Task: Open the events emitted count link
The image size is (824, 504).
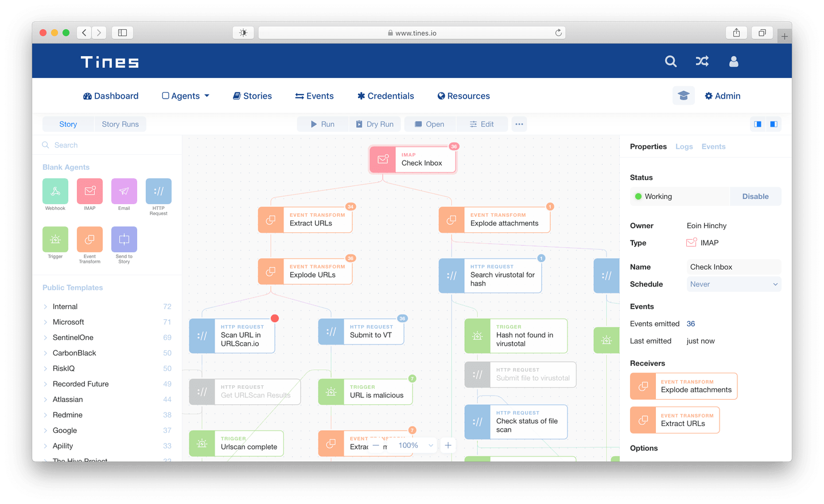Action: [x=690, y=323]
